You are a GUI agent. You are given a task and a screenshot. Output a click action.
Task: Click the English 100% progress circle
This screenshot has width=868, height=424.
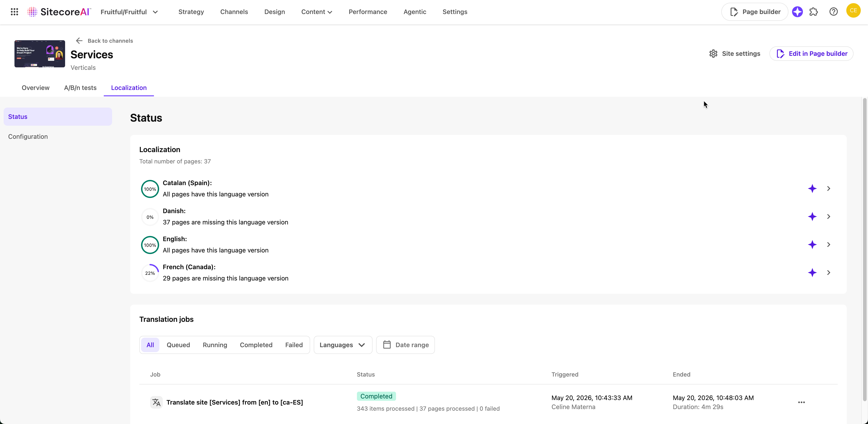pyautogui.click(x=150, y=245)
